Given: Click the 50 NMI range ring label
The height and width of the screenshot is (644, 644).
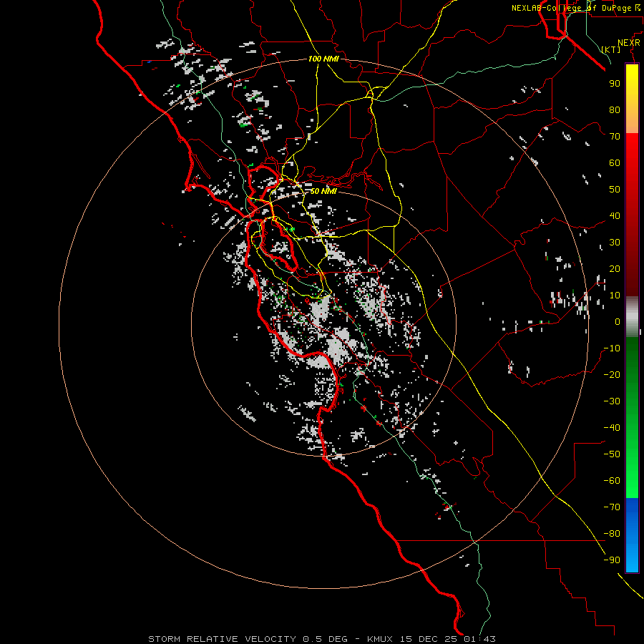Looking at the screenshot, I should coord(323,191).
